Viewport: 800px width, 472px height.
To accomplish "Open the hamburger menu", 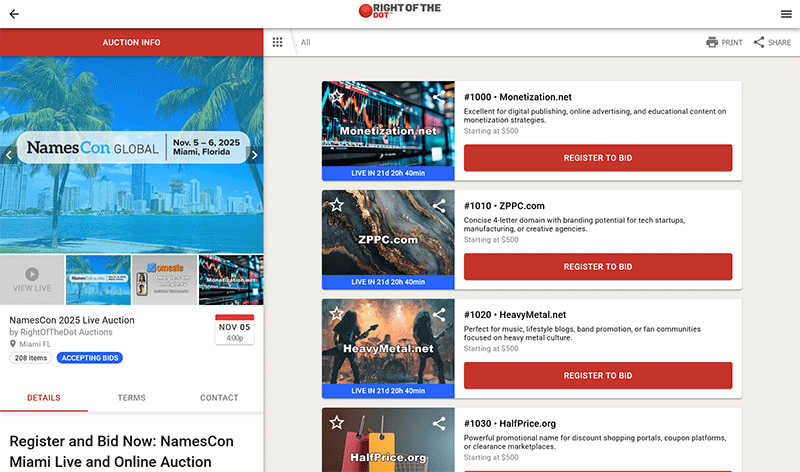I will 786,14.
